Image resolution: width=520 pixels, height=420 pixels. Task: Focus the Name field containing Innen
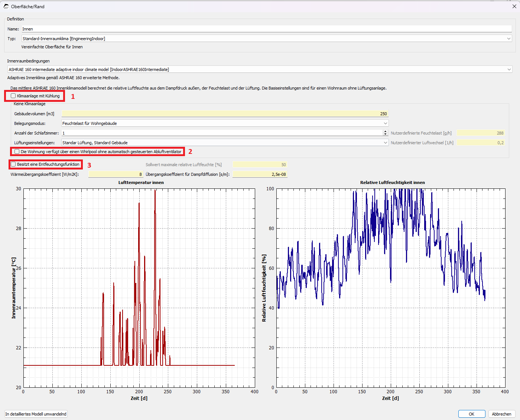[x=267, y=29]
